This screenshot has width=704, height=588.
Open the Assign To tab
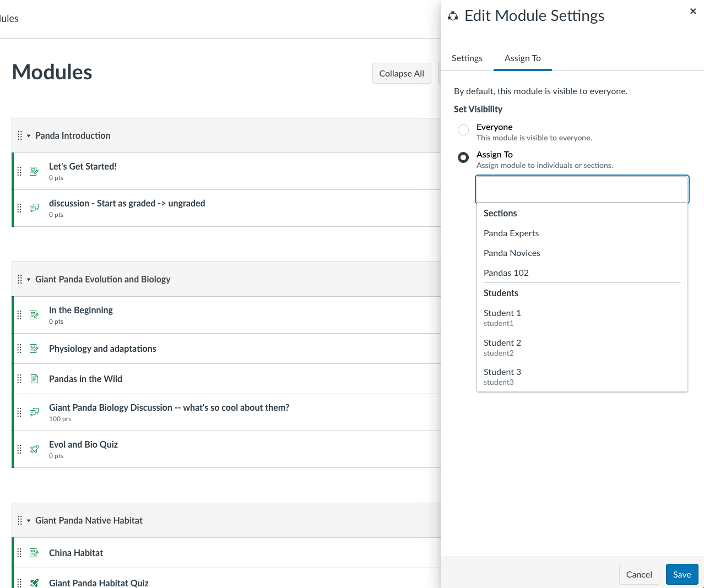(523, 58)
